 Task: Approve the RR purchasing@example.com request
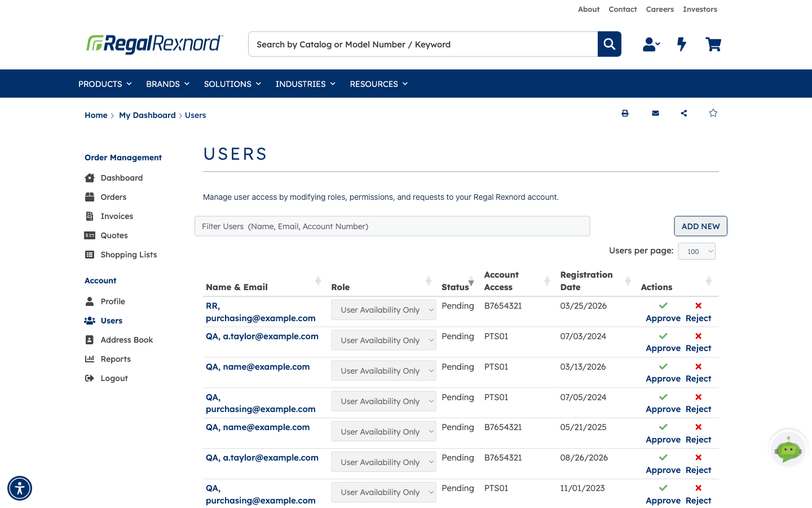[x=663, y=312]
